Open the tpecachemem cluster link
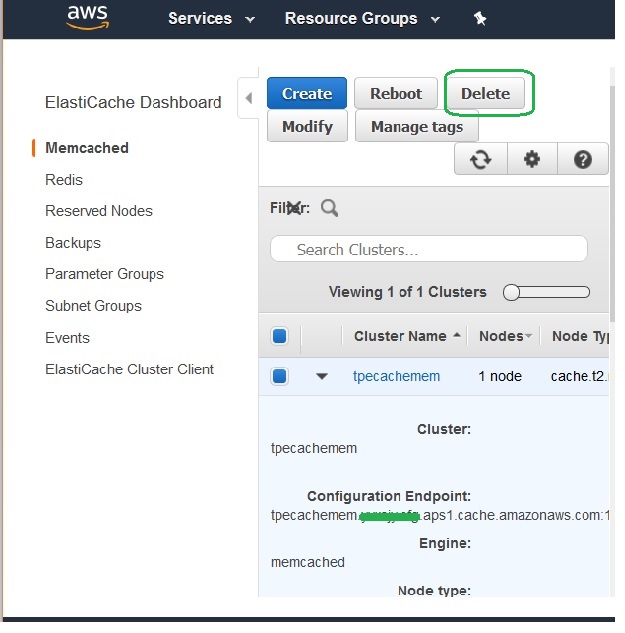 click(396, 377)
